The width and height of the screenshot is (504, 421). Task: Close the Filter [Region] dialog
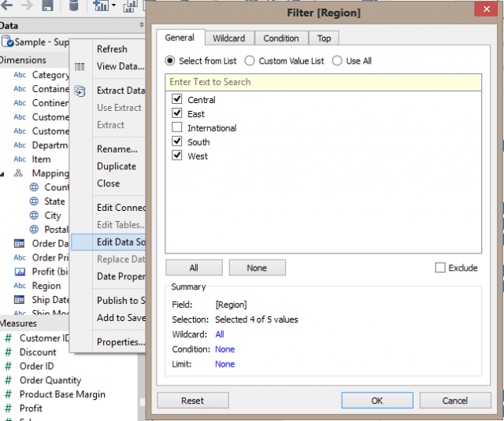tap(487, 9)
